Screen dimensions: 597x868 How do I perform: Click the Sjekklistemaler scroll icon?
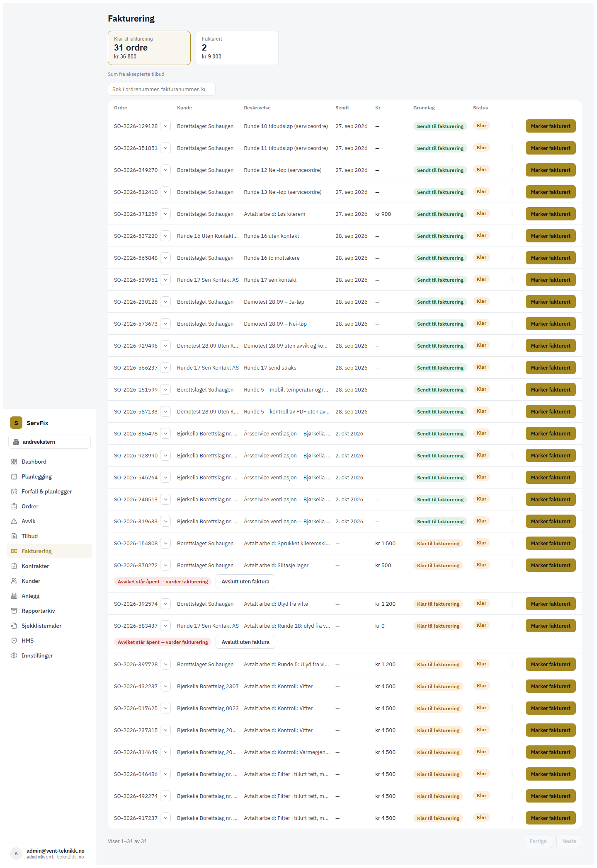(14, 626)
